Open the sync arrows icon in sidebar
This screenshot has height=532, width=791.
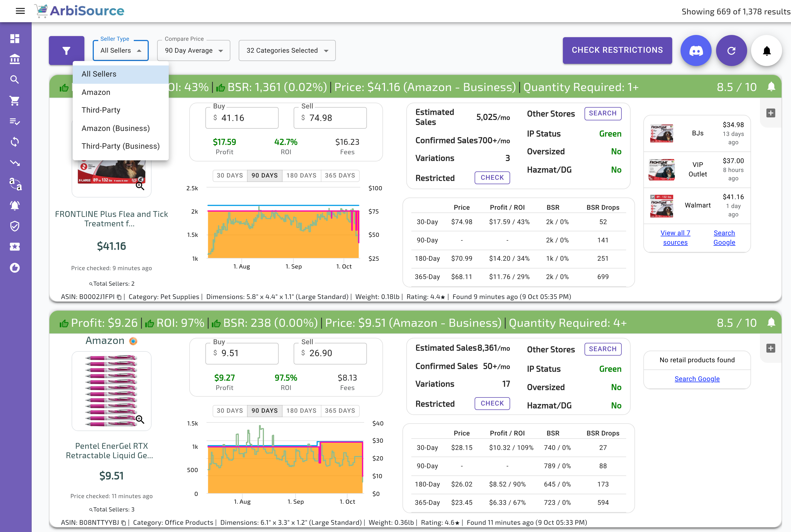pos(15,142)
